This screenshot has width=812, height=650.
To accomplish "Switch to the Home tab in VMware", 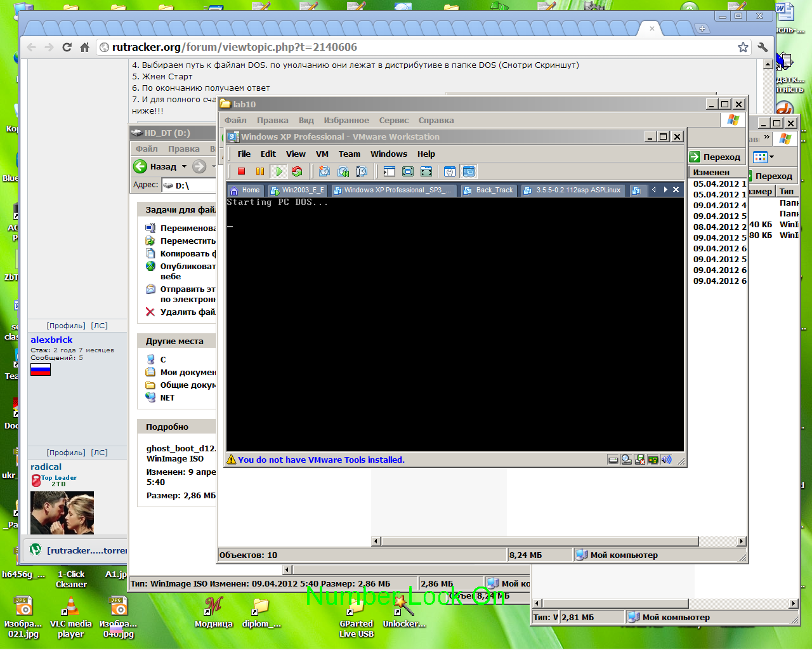I will [x=245, y=190].
